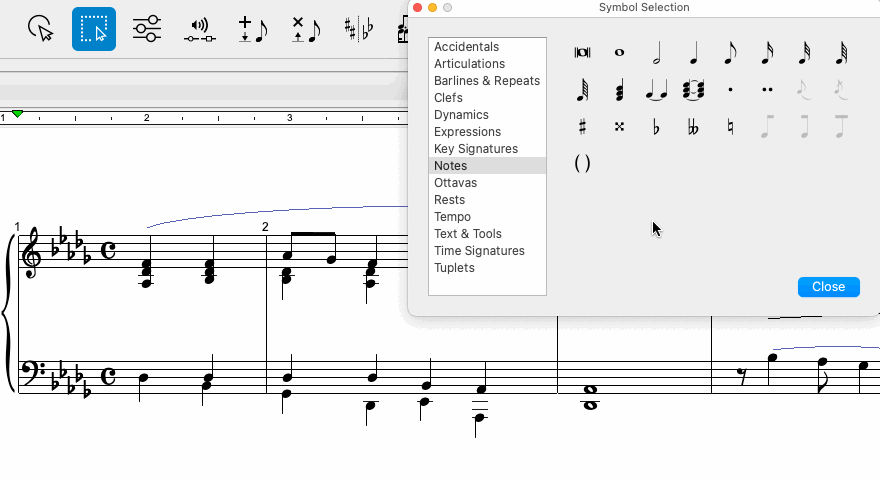Pick the thirty-second note symbol

tap(804, 53)
